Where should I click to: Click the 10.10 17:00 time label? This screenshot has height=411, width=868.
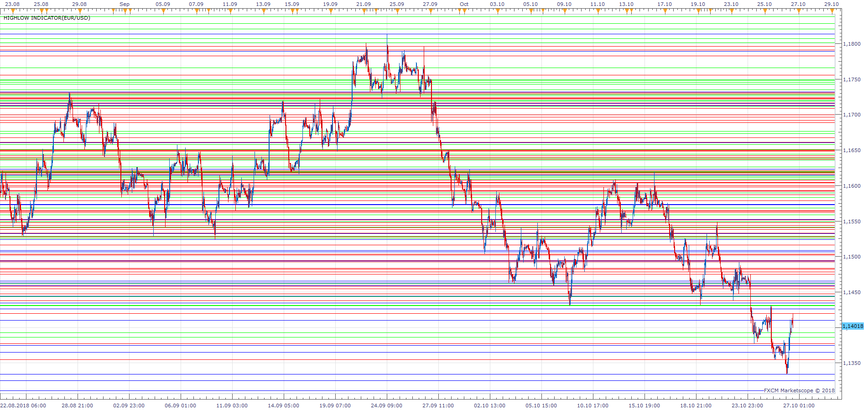[x=593, y=406]
